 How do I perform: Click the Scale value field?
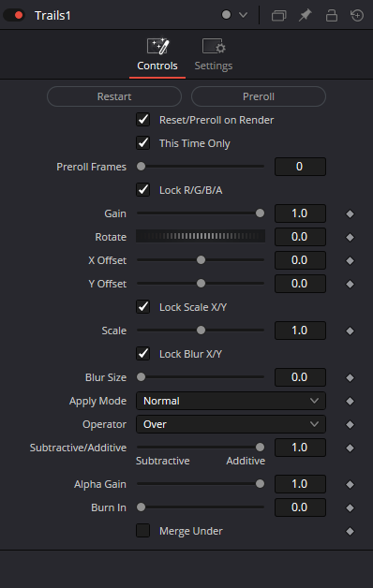coord(300,331)
